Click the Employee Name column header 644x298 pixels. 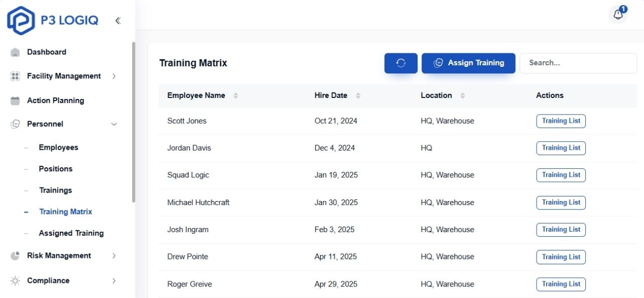click(196, 95)
